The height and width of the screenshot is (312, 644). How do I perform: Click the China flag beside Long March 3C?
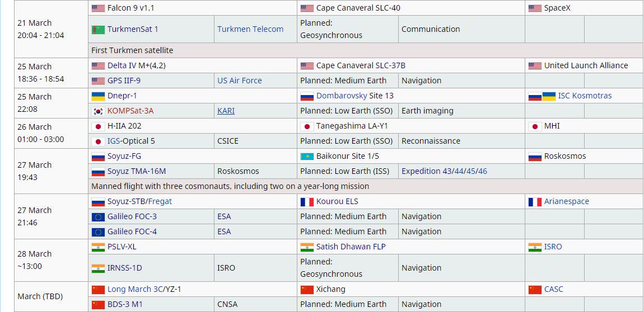pos(98,290)
